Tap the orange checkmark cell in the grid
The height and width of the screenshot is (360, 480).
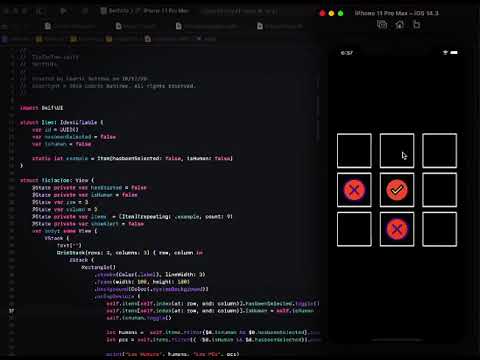click(397, 190)
